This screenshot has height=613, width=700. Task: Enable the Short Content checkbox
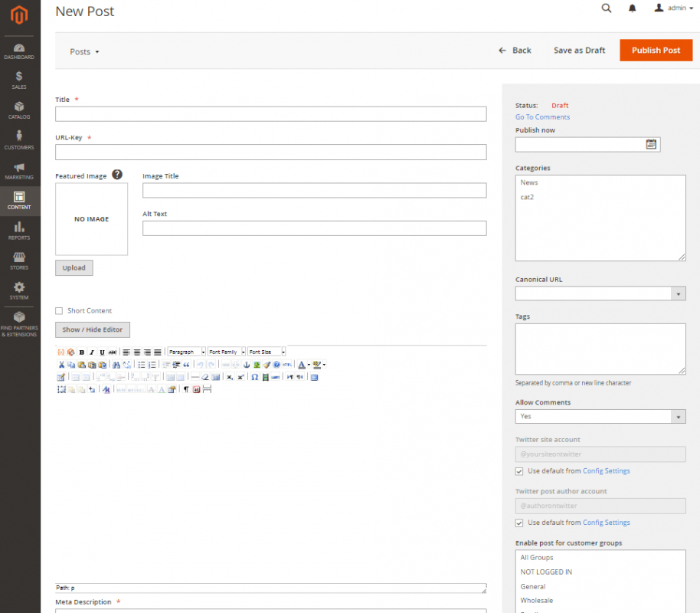pyautogui.click(x=59, y=310)
